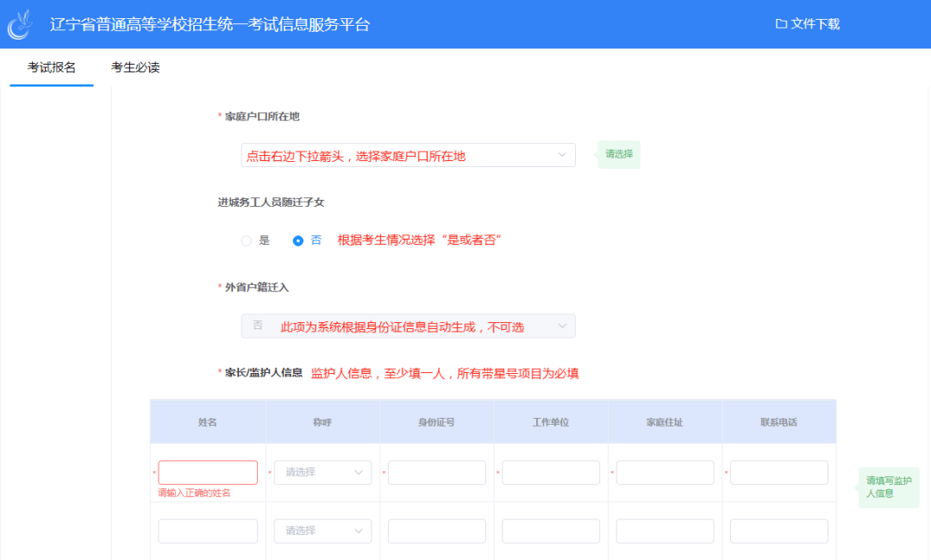The width and height of the screenshot is (931, 560).
Task: Switch to the 考试报名 tab
Action: point(52,67)
